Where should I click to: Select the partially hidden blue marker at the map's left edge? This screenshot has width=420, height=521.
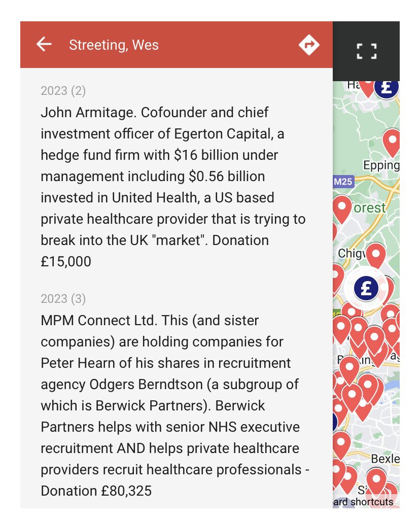tap(335, 422)
